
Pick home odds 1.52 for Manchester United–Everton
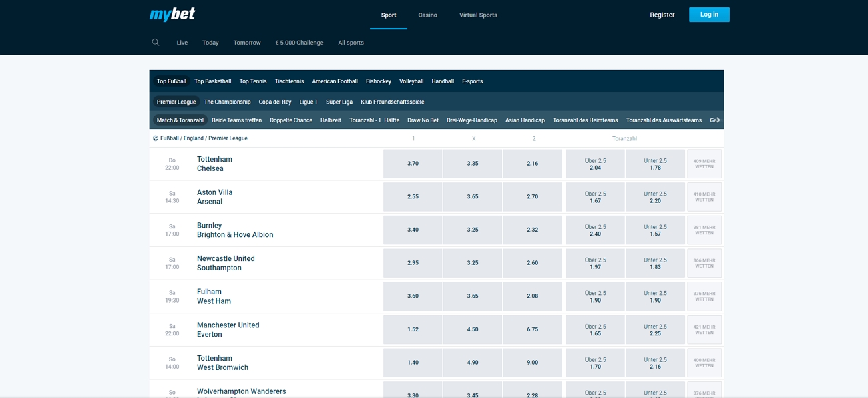(x=413, y=329)
